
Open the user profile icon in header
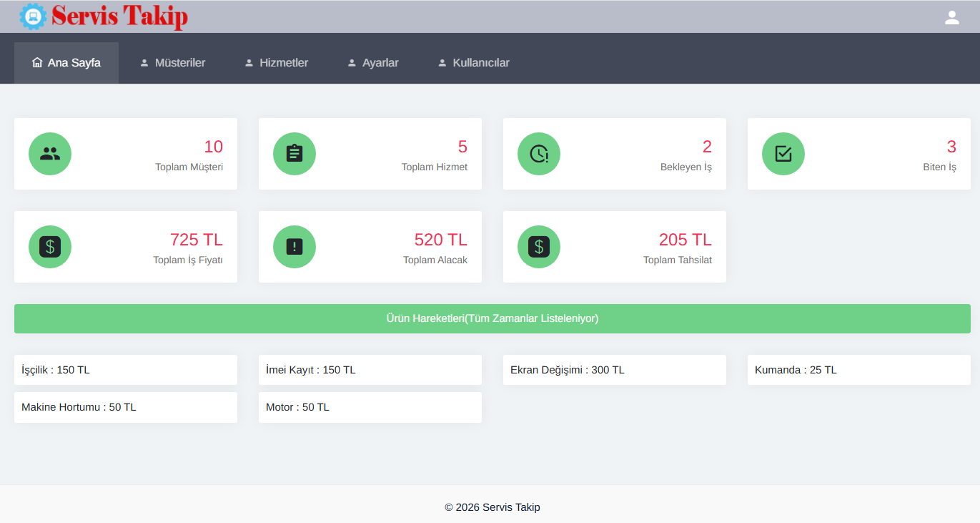[951, 17]
